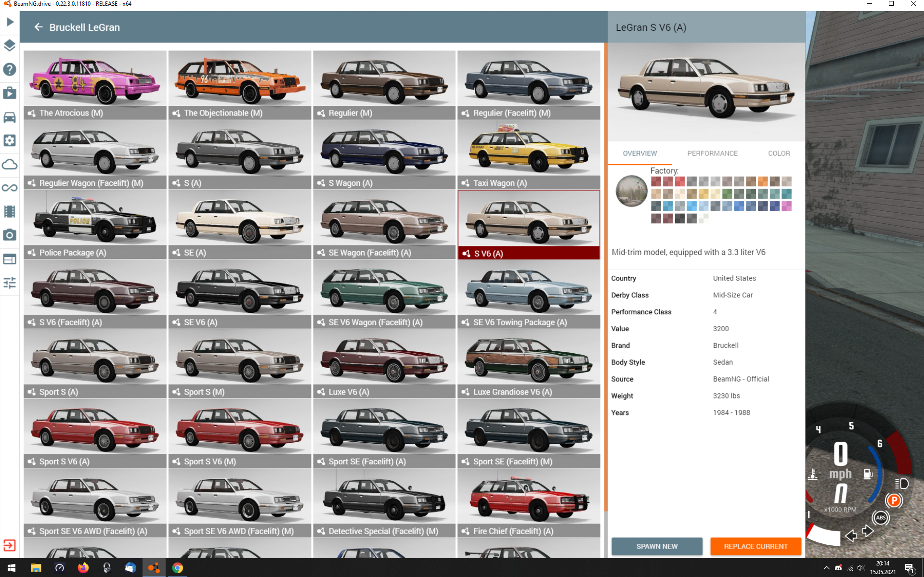Screen dimensions: 924x577
Task: Choose the Sport S (M) configuration
Action: pyautogui.click(x=240, y=364)
